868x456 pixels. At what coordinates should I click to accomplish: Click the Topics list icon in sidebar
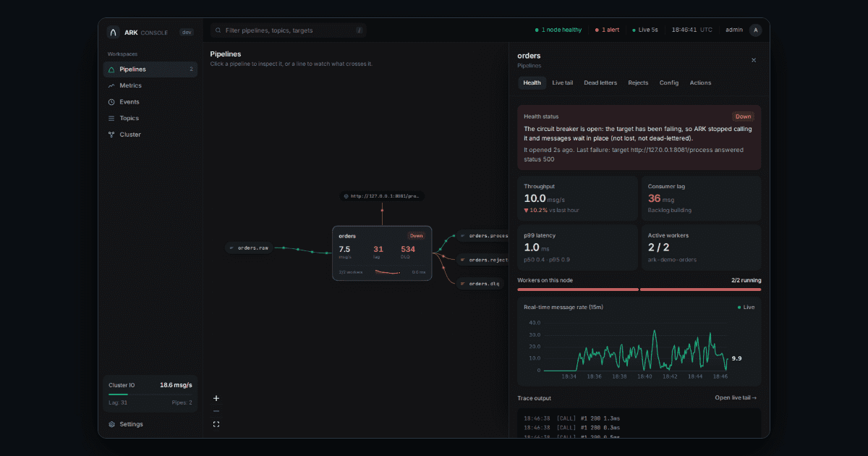(111, 118)
